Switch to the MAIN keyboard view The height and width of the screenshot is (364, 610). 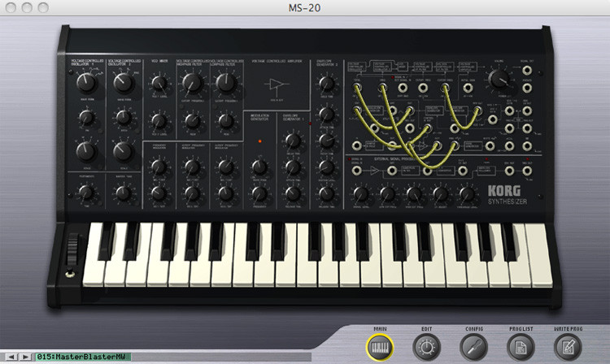380,347
